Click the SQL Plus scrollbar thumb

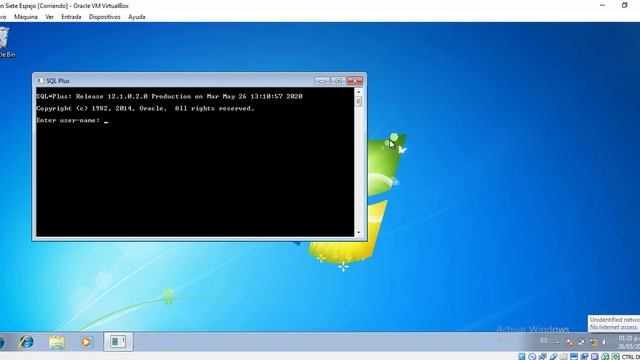coord(359,102)
